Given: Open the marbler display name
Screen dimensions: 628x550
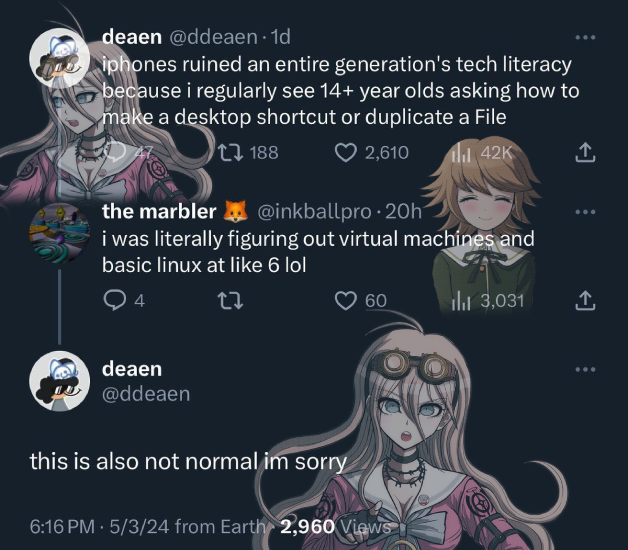Looking at the screenshot, I should point(159,211).
